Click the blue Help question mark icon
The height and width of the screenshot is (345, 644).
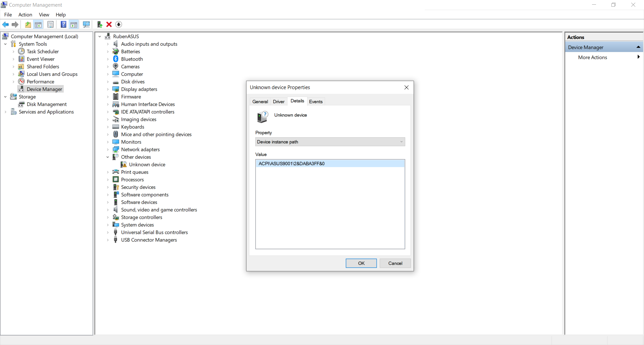pos(63,24)
